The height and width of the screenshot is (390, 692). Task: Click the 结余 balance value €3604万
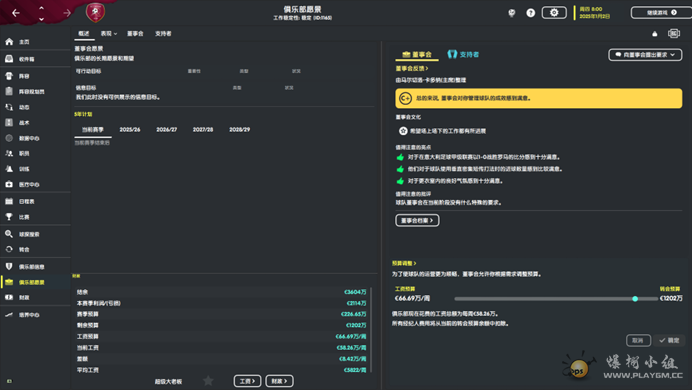pyautogui.click(x=355, y=292)
